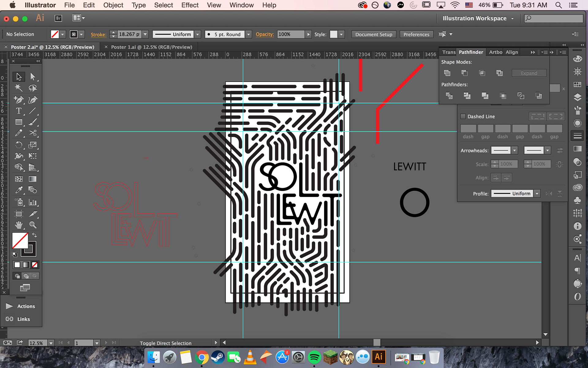Select the Type tool
Image resolution: width=588 pixels, height=368 pixels.
pyautogui.click(x=19, y=111)
